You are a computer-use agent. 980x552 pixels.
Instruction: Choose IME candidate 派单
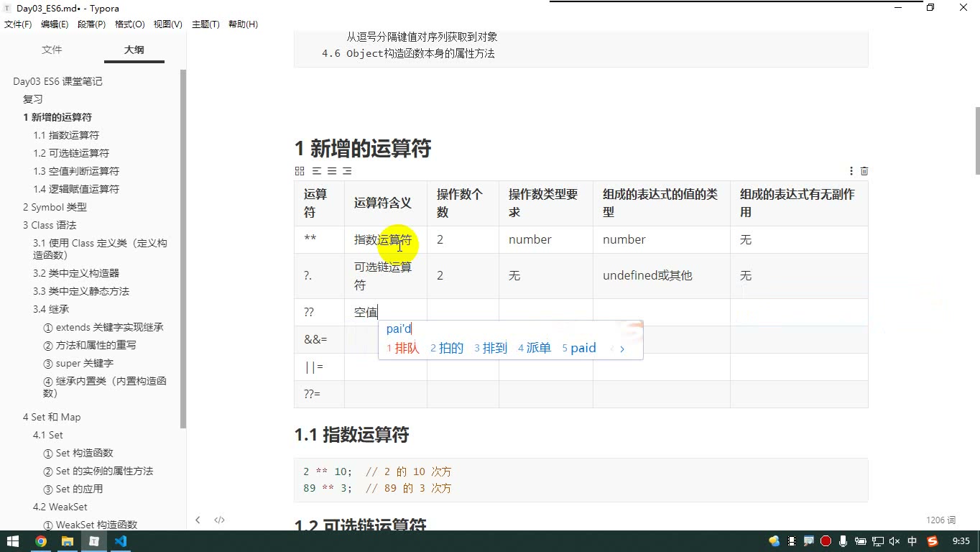[535, 348]
